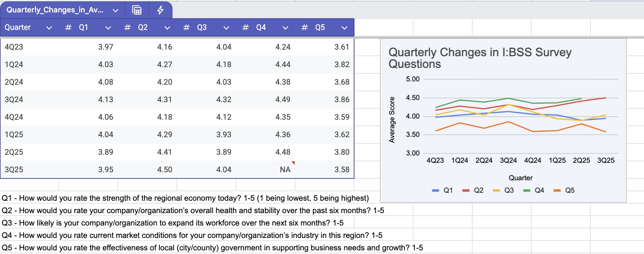Image resolution: width=644 pixels, height=254 pixels.
Task: Open the Quarter column dropdown arrow
Action: pos(49,28)
